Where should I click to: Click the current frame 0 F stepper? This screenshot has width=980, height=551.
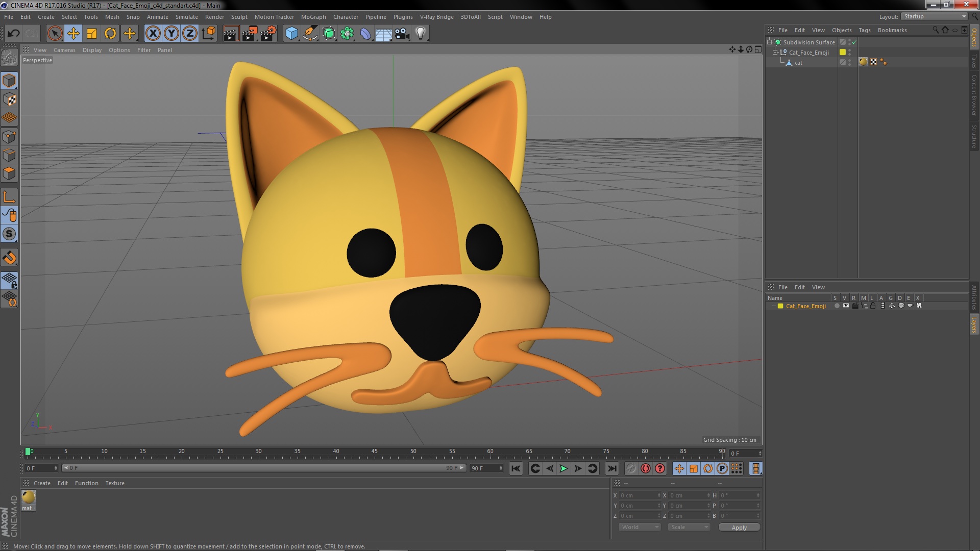[x=760, y=454]
